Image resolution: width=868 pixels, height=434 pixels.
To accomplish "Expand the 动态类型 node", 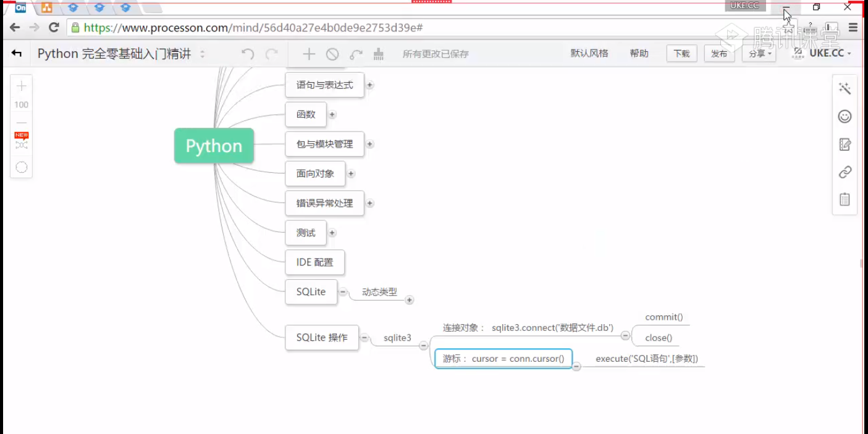I will click(x=409, y=300).
